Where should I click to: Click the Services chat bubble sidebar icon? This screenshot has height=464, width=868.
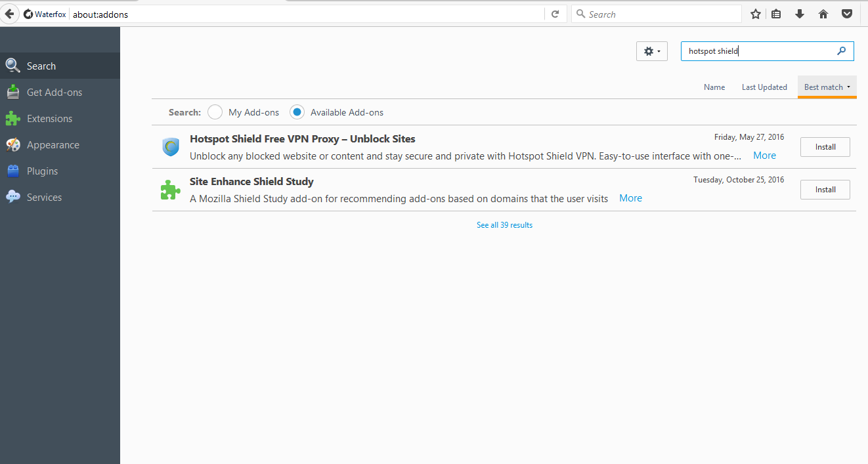click(12, 197)
